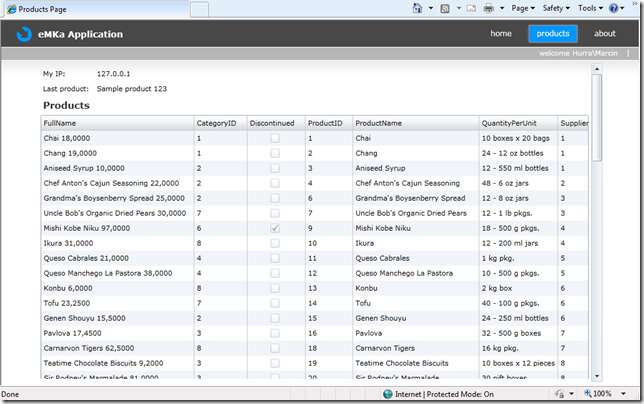The image size is (644, 404).
Task: Select the Pavlova 17,4500 cell
Action: pos(117,333)
